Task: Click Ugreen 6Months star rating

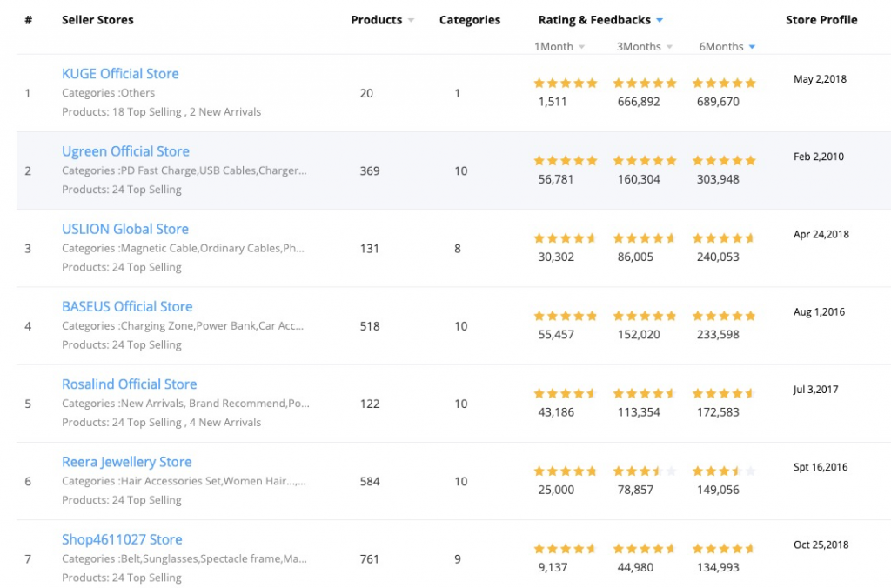Action: pyautogui.click(x=724, y=161)
